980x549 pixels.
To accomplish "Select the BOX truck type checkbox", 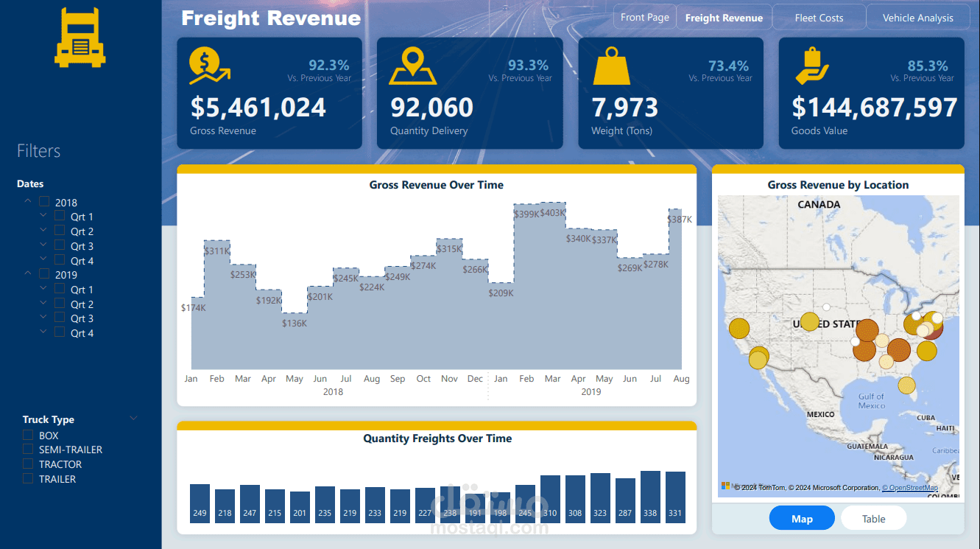I will click(27, 435).
